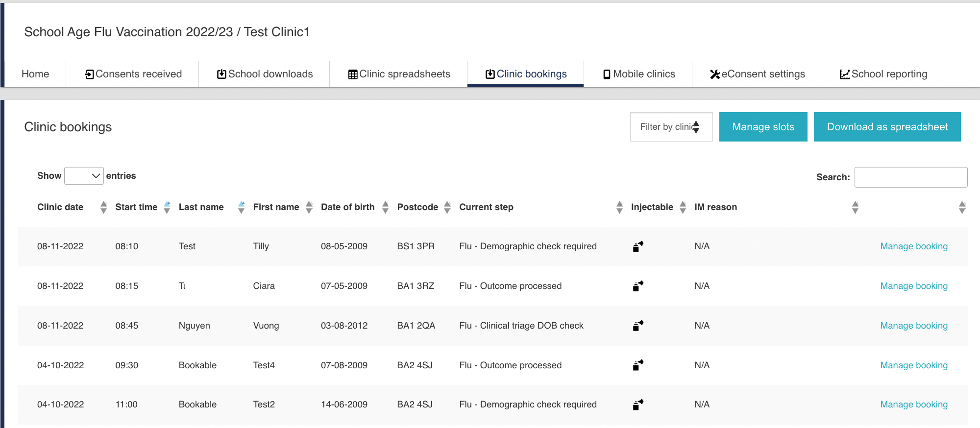Image resolution: width=980 pixels, height=428 pixels.
Task: Click into the Search input field
Action: coord(910,177)
